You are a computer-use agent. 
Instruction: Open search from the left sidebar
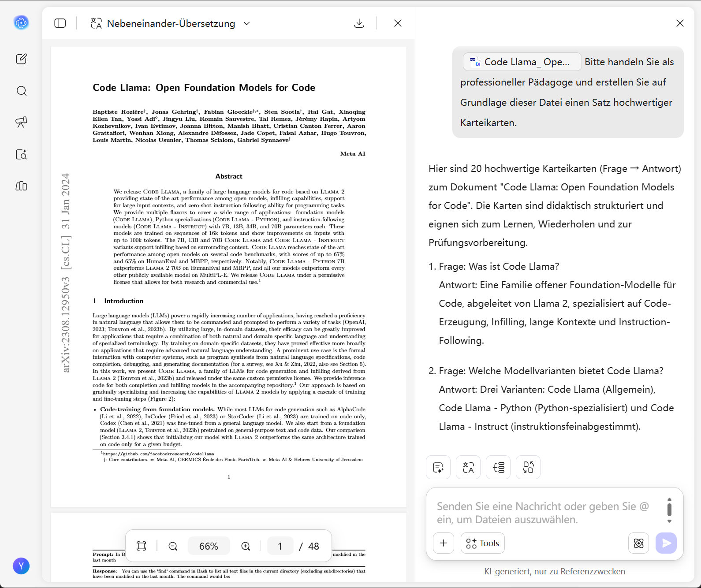pyautogui.click(x=21, y=91)
